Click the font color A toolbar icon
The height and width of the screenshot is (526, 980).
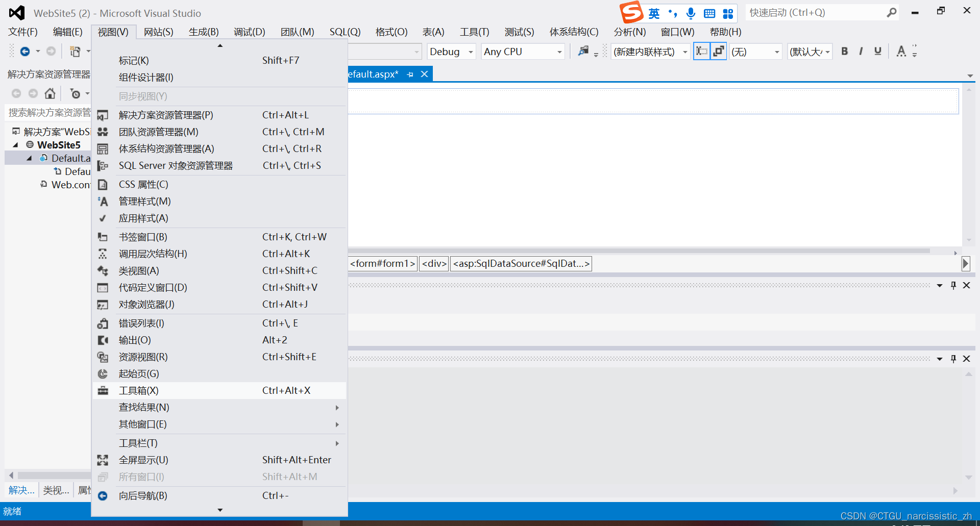pos(901,51)
